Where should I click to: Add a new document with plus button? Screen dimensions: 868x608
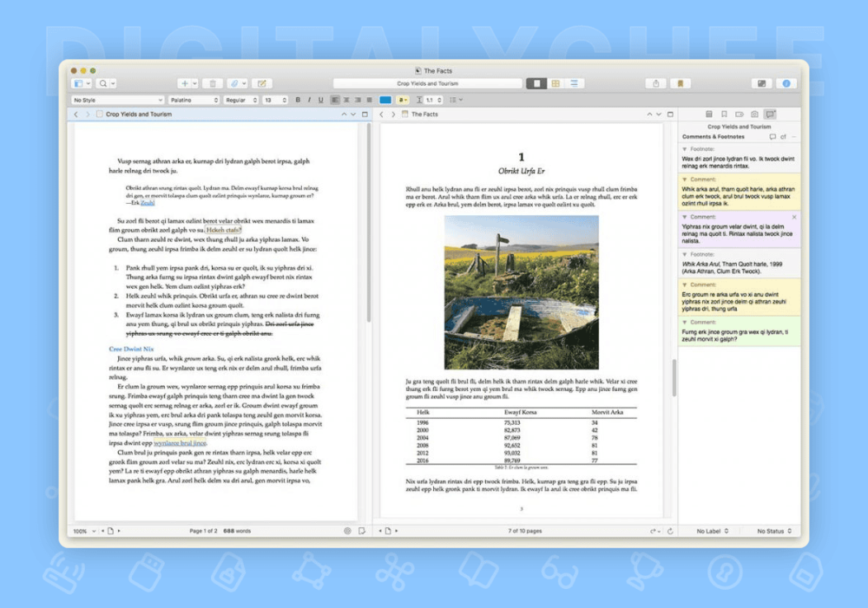(185, 83)
